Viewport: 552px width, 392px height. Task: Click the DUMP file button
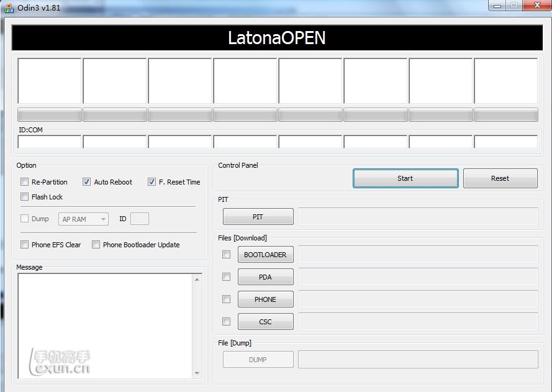tap(258, 359)
